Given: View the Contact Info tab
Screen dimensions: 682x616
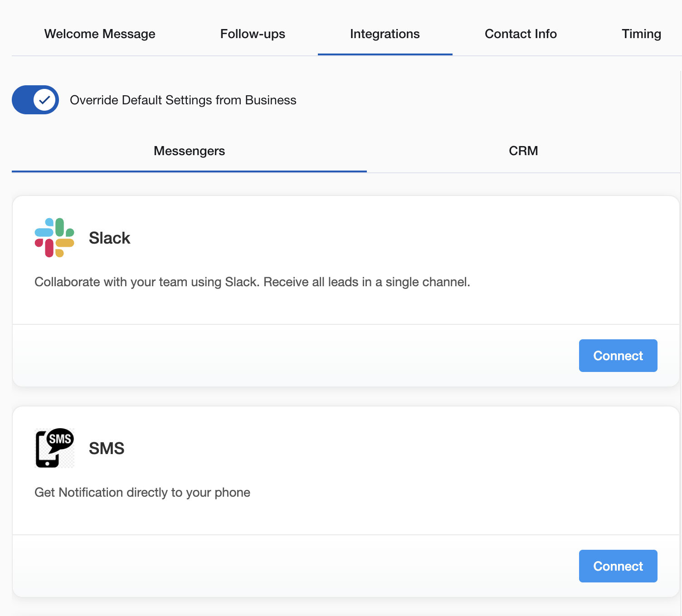Looking at the screenshot, I should [521, 34].
